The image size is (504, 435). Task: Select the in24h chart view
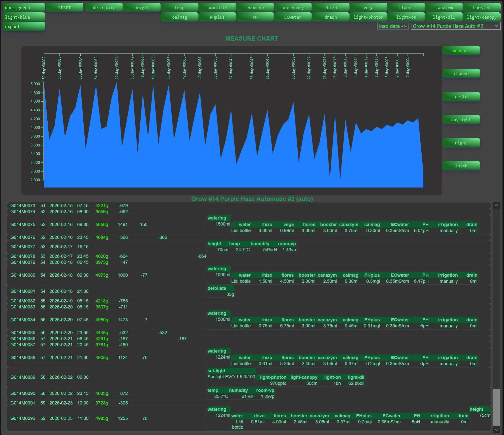461,166
